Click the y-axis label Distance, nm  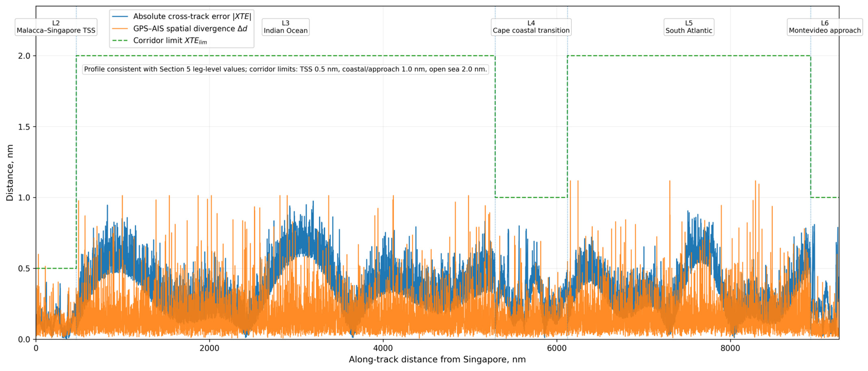(x=10, y=173)
